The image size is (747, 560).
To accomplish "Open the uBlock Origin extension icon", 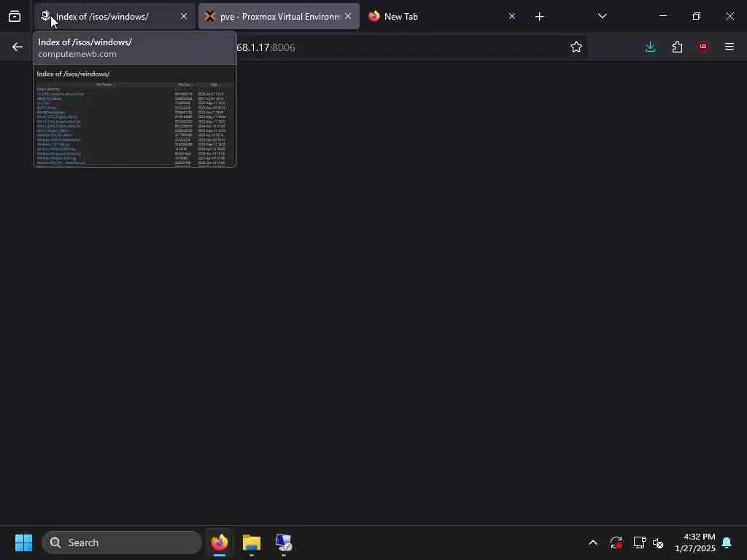I will (x=703, y=47).
